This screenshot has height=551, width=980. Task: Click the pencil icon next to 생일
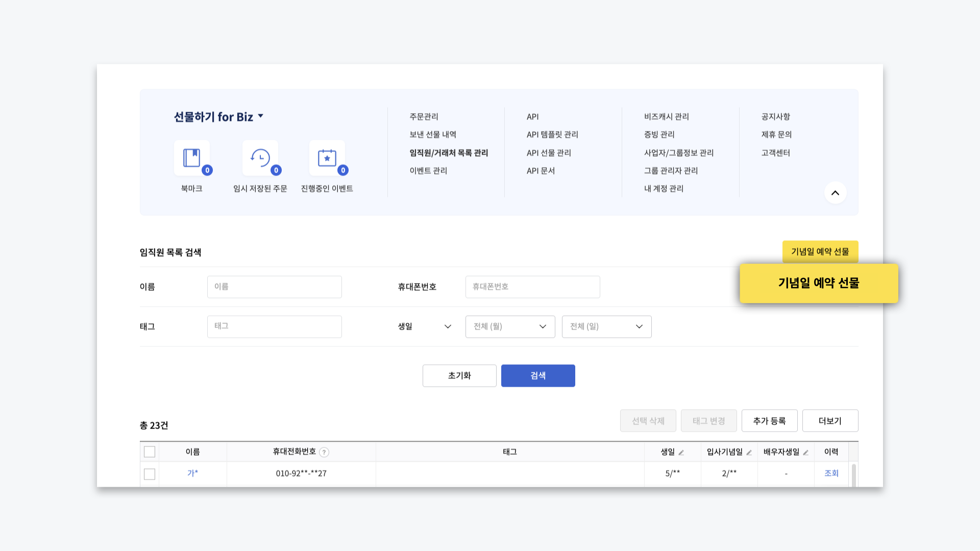tap(681, 453)
